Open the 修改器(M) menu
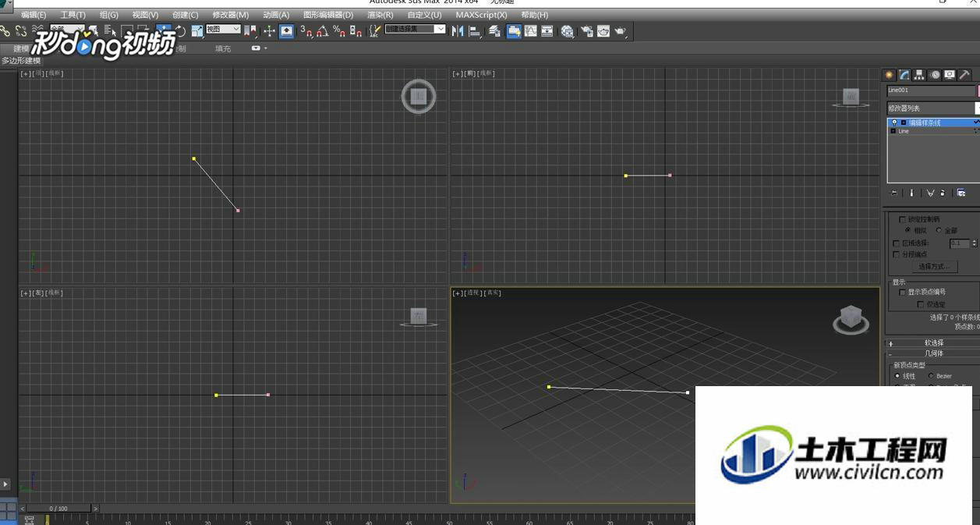980x525 pixels. (x=231, y=15)
